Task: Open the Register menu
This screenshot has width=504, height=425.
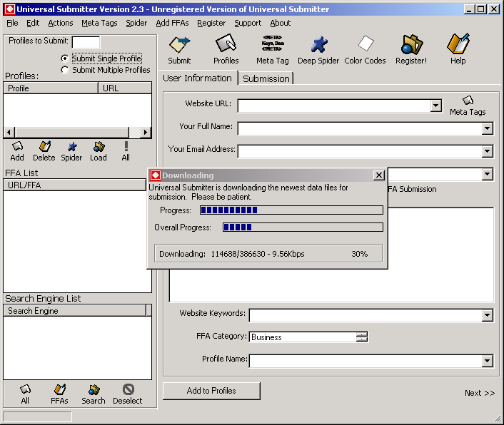Action: click(x=211, y=23)
